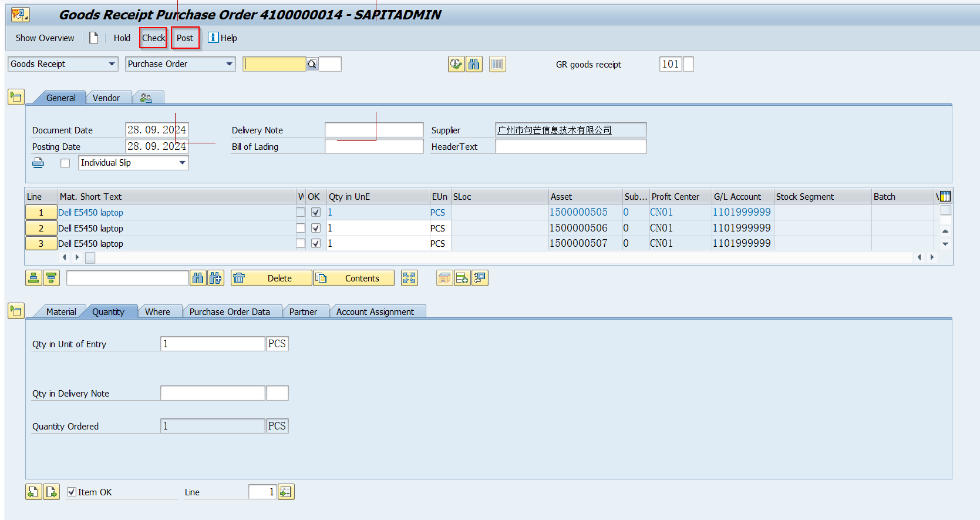This screenshot has height=520, width=980.
Task: Open the Purchase Order Data tab
Action: [x=230, y=312]
